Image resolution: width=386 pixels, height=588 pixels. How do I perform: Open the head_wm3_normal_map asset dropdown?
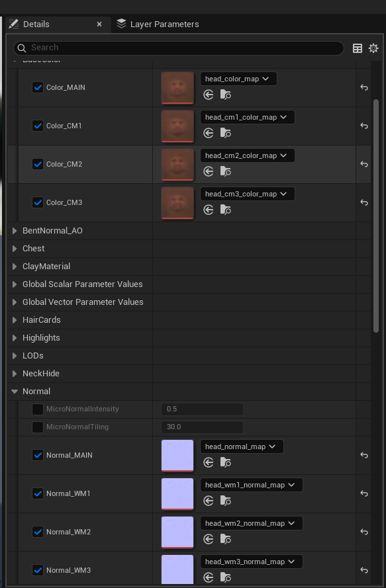coord(251,561)
